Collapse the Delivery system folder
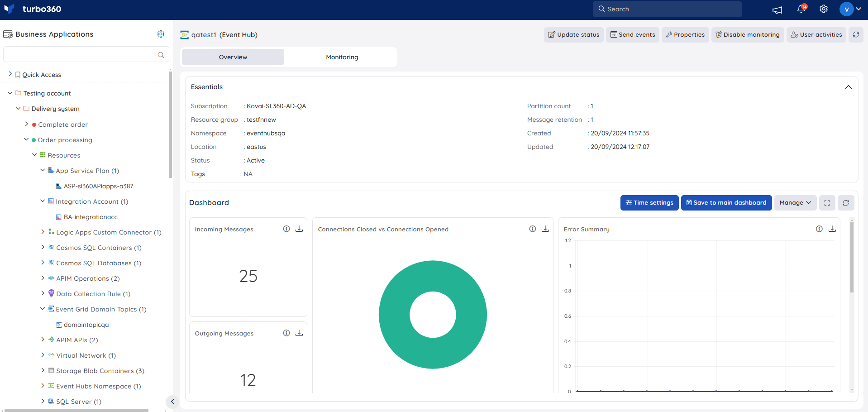 18,108
